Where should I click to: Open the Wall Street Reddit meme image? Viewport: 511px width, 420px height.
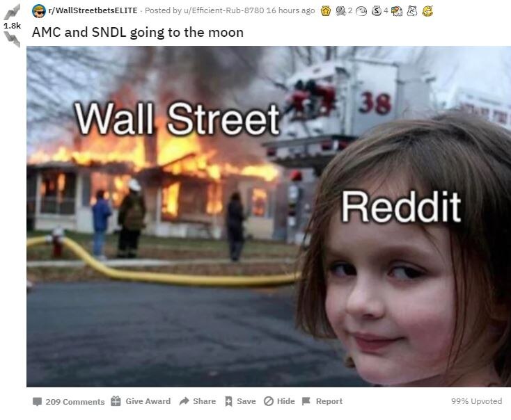coord(269,216)
